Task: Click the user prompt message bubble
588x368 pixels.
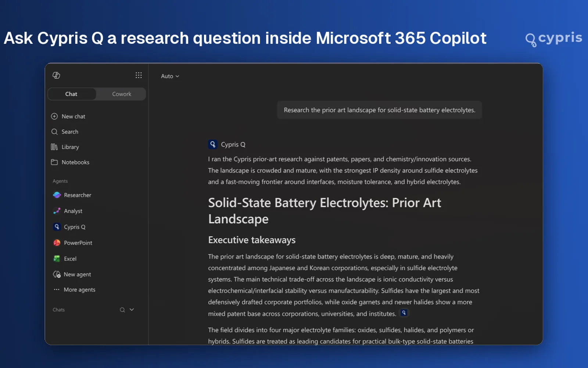Action: pos(379,110)
